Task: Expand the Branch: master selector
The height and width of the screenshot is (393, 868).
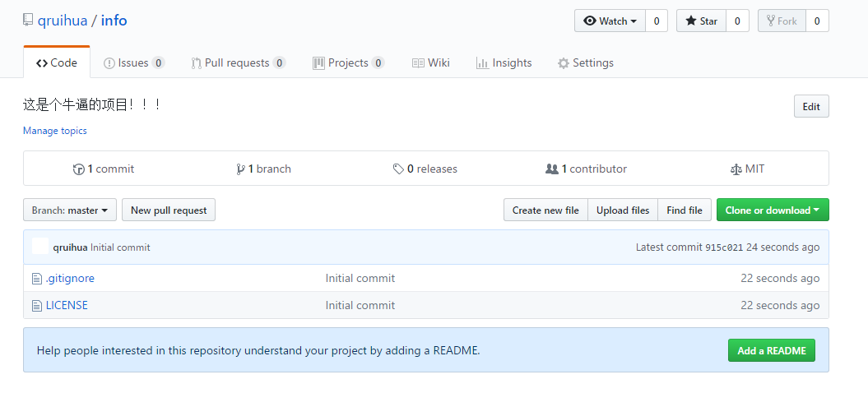Action: pos(70,210)
